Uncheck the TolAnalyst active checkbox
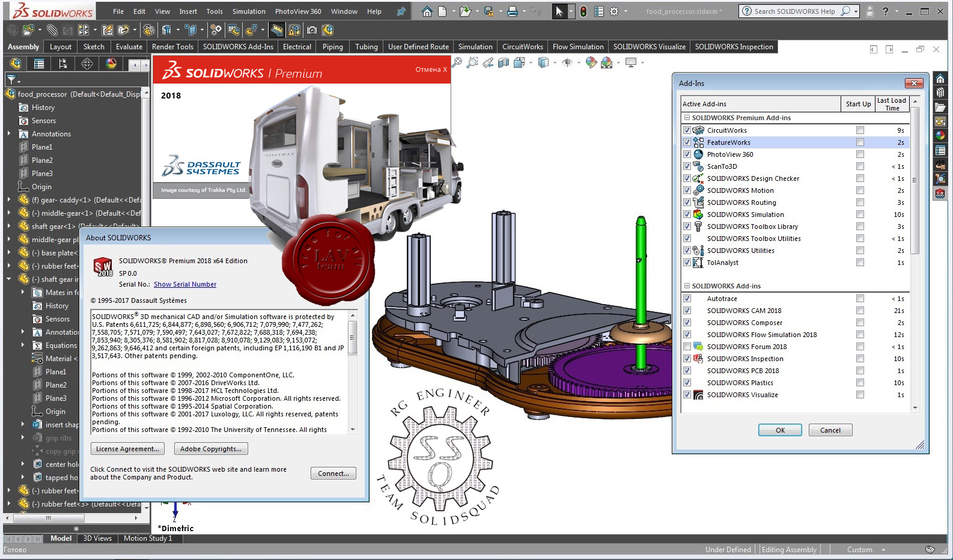Image resolution: width=953 pixels, height=560 pixels. (x=687, y=263)
